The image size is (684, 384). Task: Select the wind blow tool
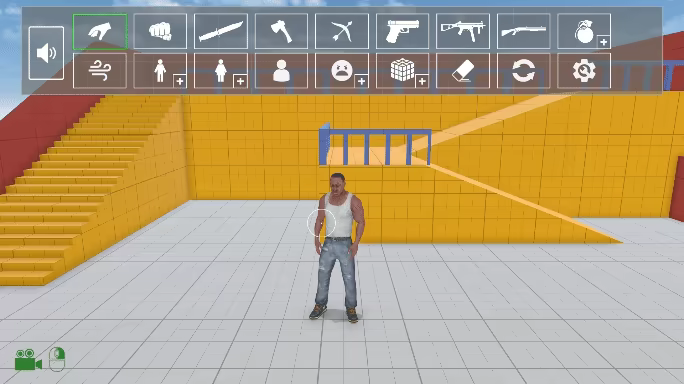point(100,71)
